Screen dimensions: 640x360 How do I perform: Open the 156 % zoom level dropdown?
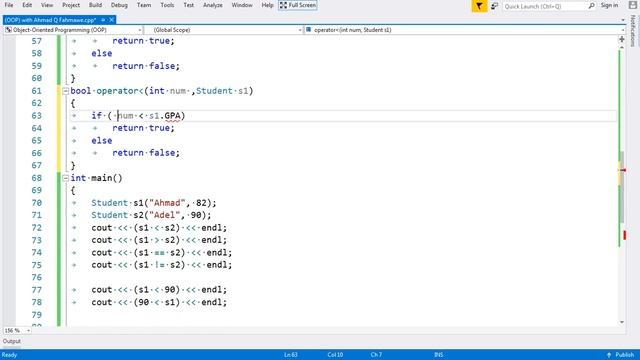tap(28, 330)
